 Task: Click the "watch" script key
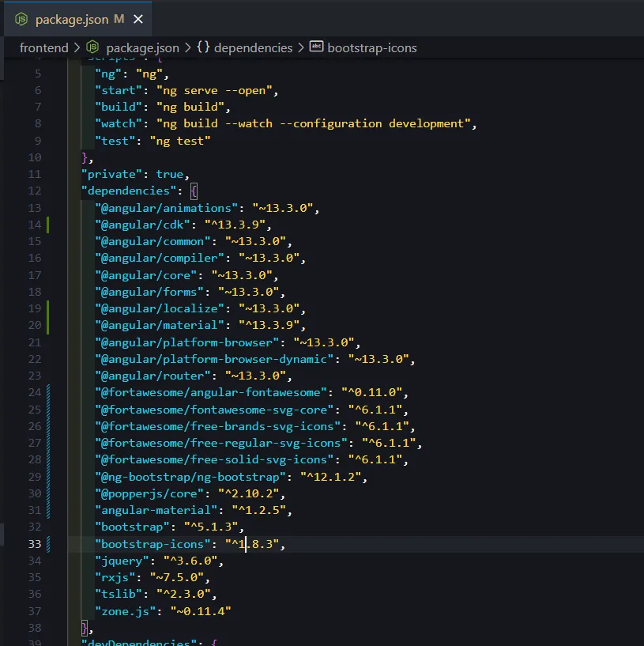point(119,123)
